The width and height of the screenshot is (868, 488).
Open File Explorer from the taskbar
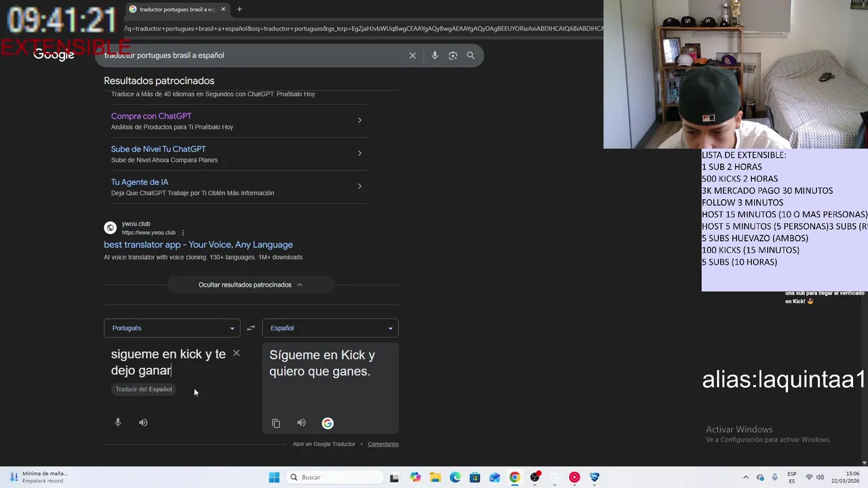[435, 477]
